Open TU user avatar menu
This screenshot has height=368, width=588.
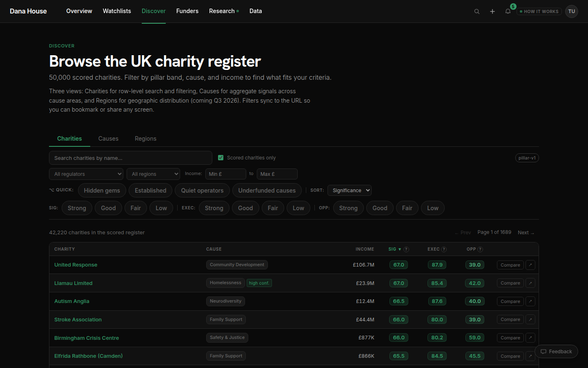572,11
